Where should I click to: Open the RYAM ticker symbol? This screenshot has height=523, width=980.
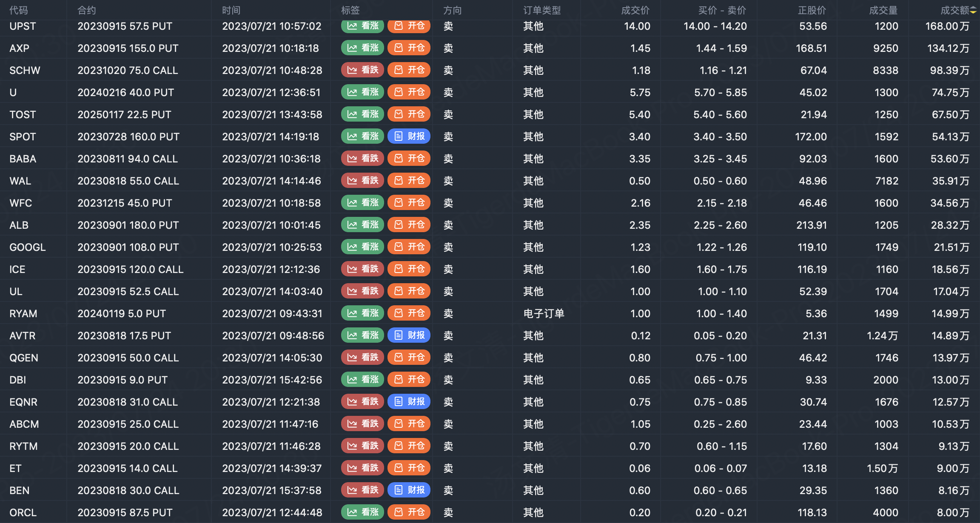pos(23,313)
